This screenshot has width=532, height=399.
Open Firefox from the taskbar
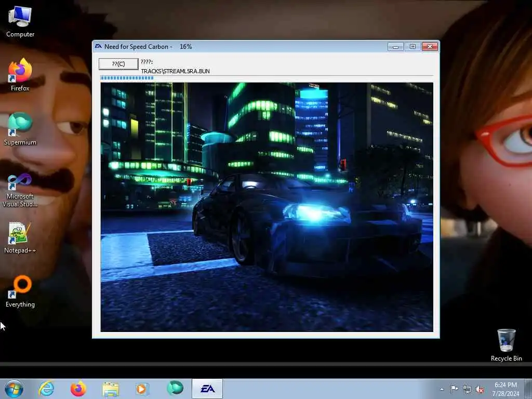78,389
